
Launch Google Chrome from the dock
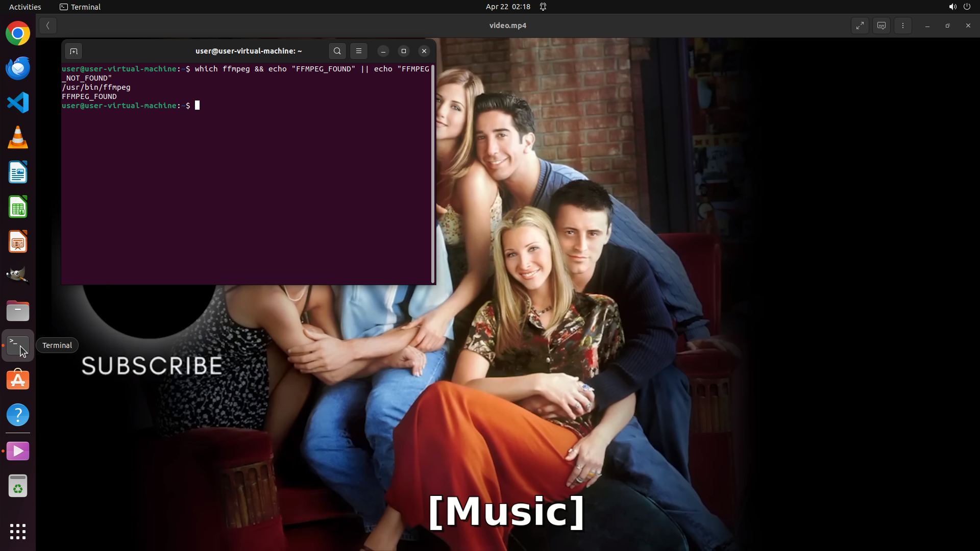pos(18,34)
